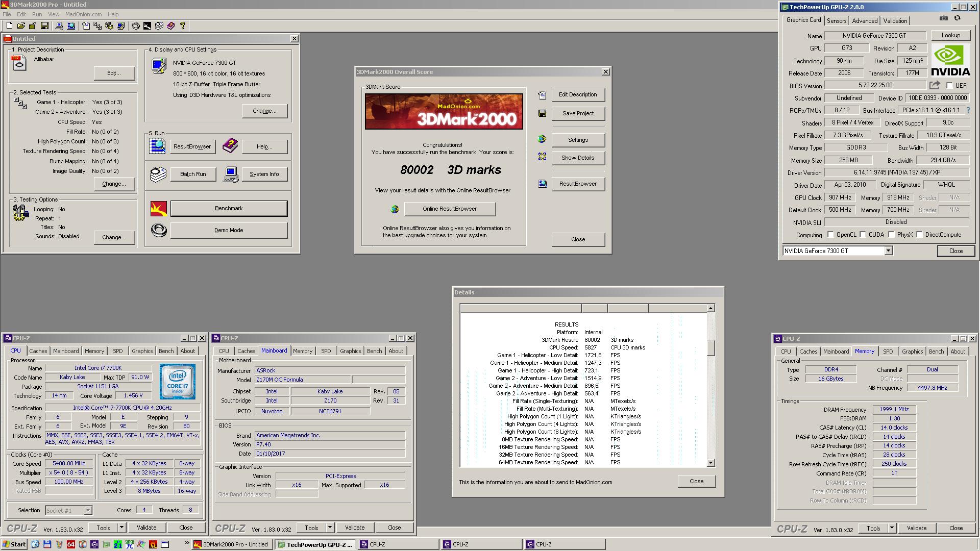Expand Tools arrow in CPU-Z Mainboard window

pos(330,528)
